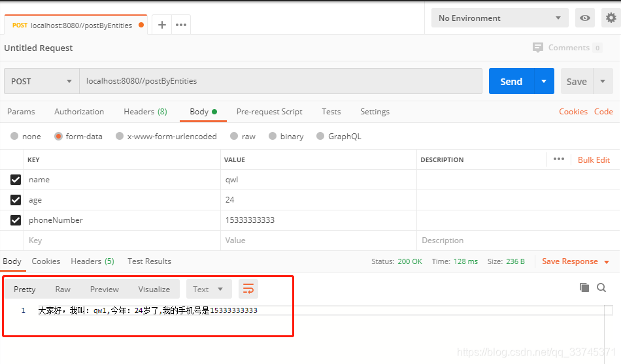Screen dimensions: 621x364
Task: Switch to the Params tab
Action: (21, 112)
